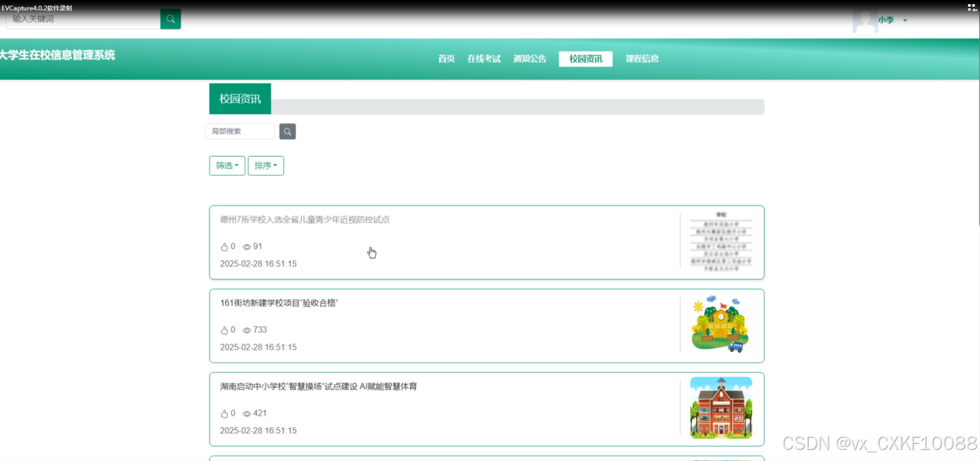Click the view count 421
The height and width of the screenshot is (461, 980).
pyautogui.click(x=260, y=414)
